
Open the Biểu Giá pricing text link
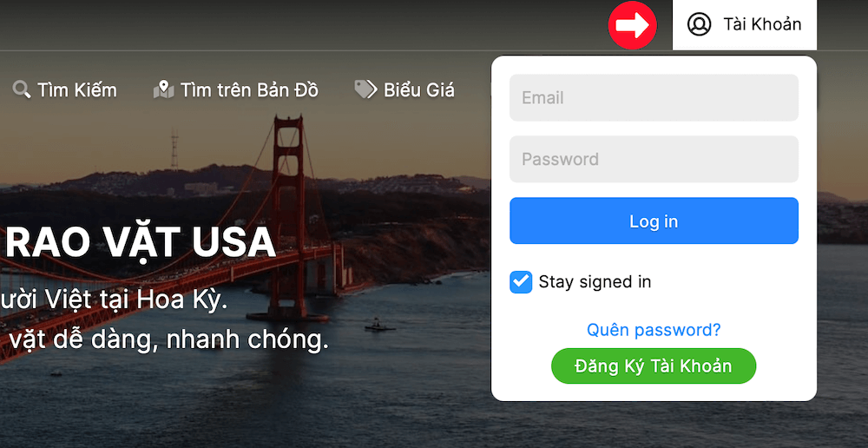419,89
